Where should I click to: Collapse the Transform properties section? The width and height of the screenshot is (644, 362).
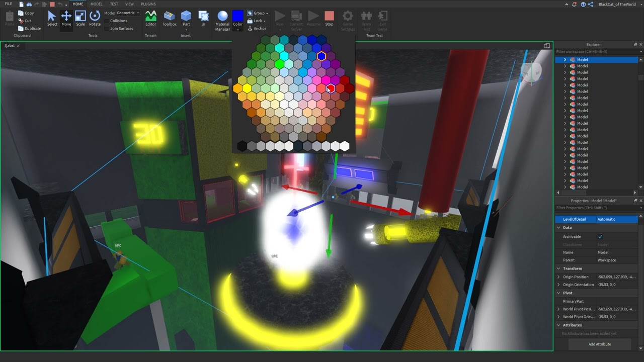point(558,268)
